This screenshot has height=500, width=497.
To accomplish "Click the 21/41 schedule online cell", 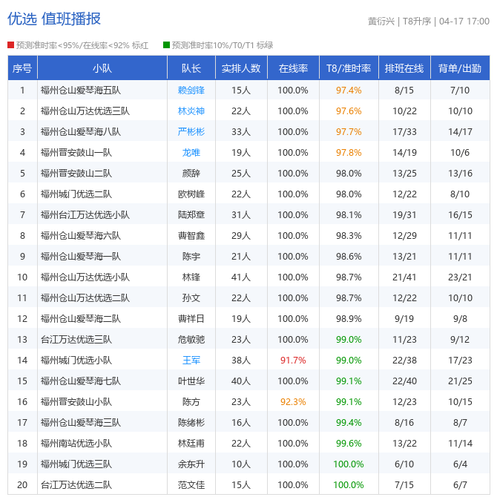I will pyautogui.click(x=404, y=277).
